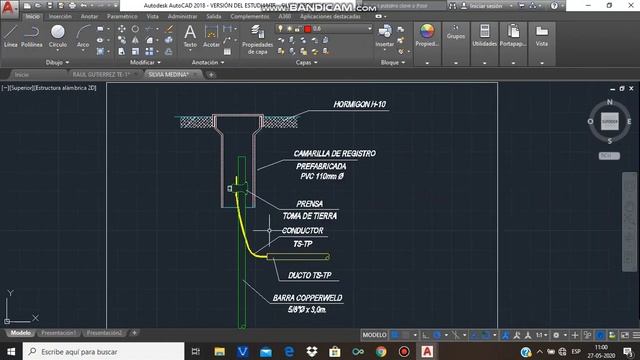
Task: Open the current layer dropdown list
Action: [369, 29]
